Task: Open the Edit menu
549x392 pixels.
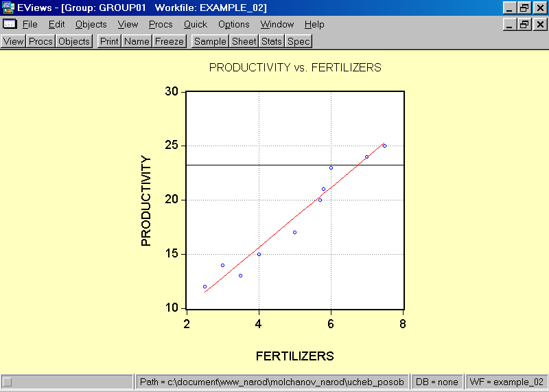Action: pos(56,25)
